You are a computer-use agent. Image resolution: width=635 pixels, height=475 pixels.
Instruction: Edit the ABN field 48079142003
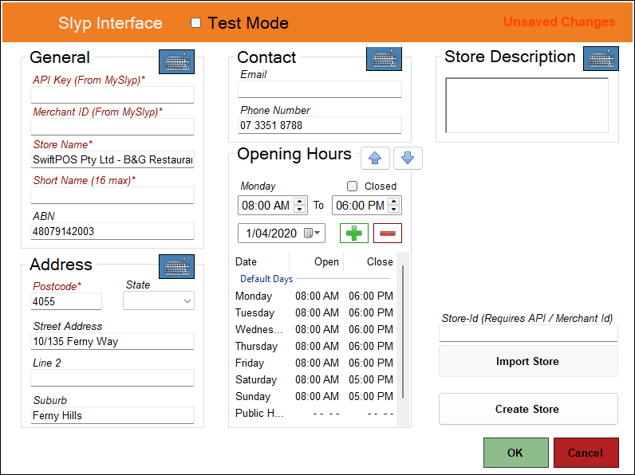(112, 231)
